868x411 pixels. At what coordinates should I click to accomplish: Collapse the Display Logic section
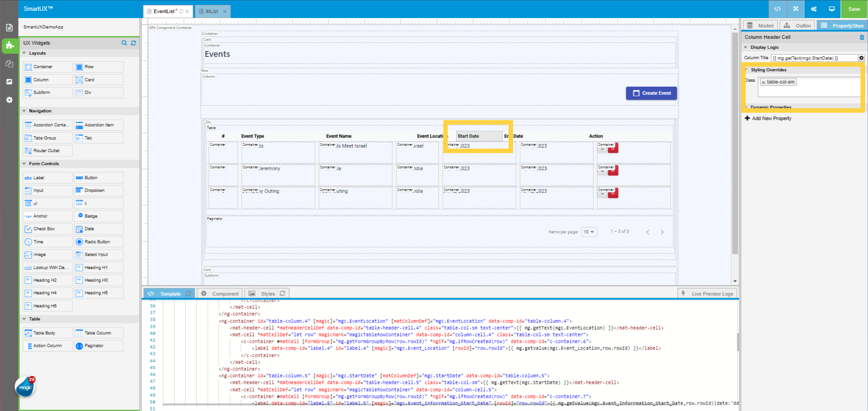click(x=746, y=47)
